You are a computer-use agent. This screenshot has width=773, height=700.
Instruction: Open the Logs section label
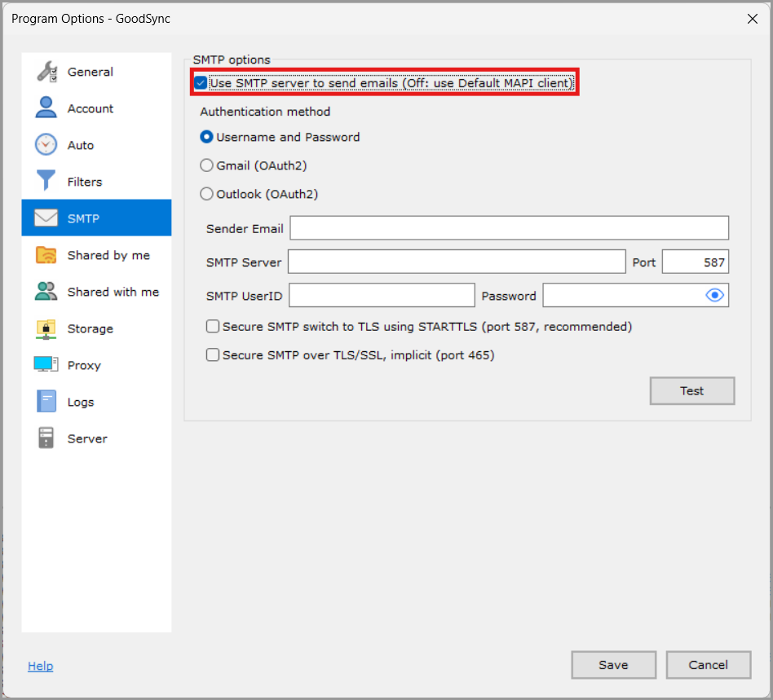81,402
